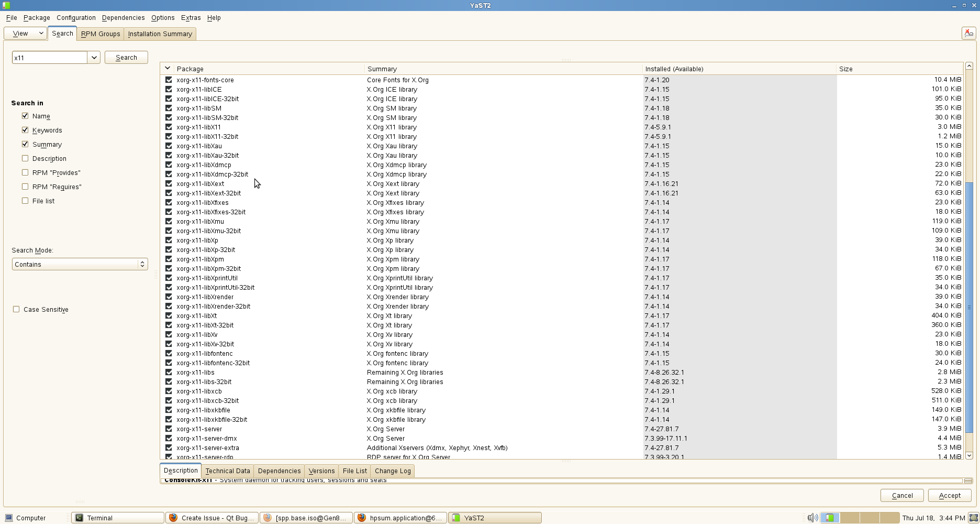Enable the Case Sensitive checkbox
980x524 pixels.
tap(16, 309)
